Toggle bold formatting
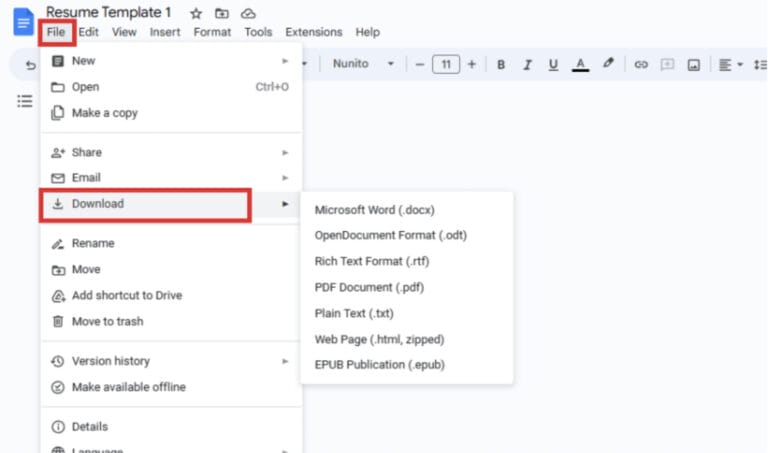Image resolution: width=768 pixels, height=453 pixels. click(x=501, y=65)
